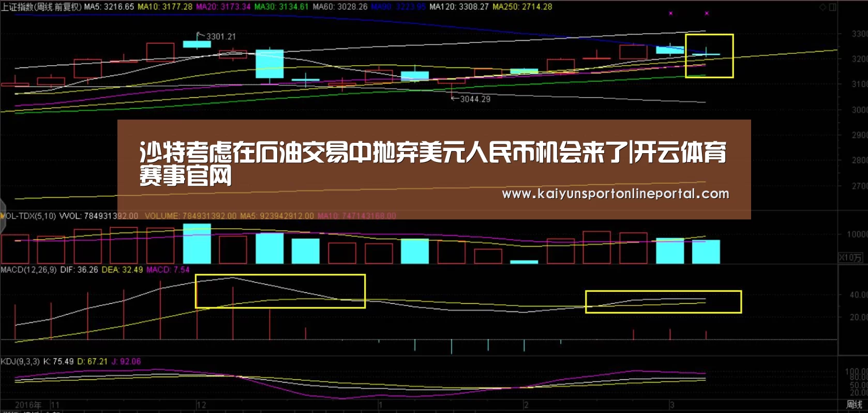This screenshot has width=868, height=413.
Task: Select the MA5: 3216.65 indicator label
Action: tap(109, 7)
